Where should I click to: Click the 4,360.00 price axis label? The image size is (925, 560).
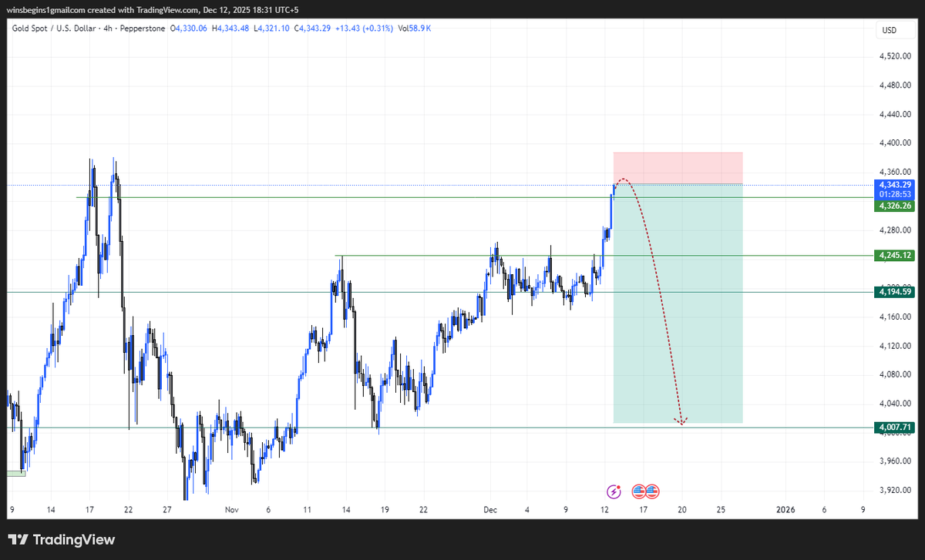895,172
